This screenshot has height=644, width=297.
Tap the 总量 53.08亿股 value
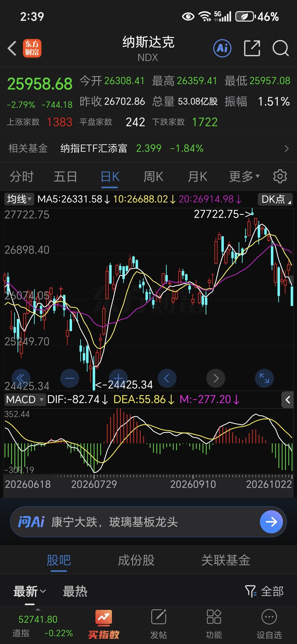click(x=198, y=102)
